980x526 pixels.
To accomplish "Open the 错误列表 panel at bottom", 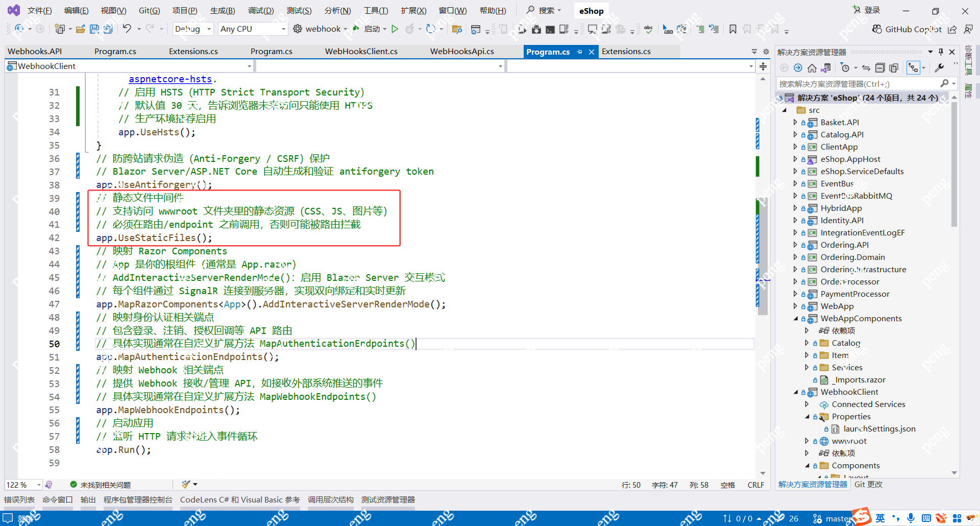I will click(x=19, y=499).
